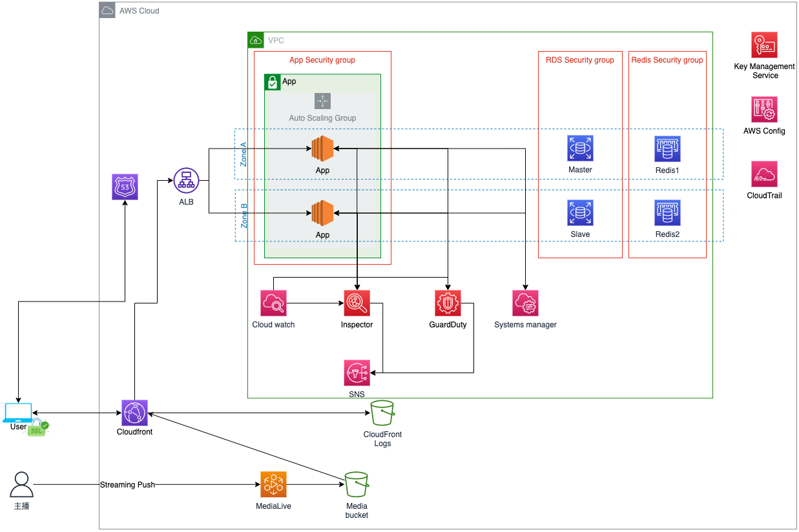Select the Media bucket label
The image size is (799, 532).
[x=357, y=511]
